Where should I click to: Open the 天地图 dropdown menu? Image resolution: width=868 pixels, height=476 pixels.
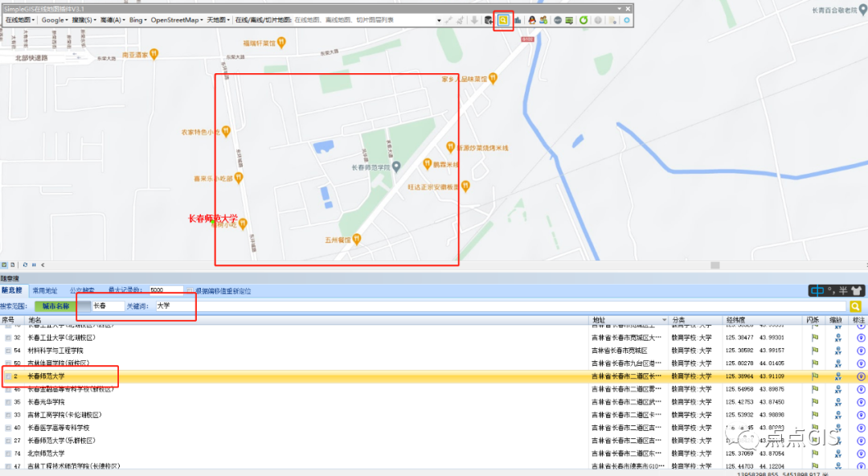[x=218, y=20]
